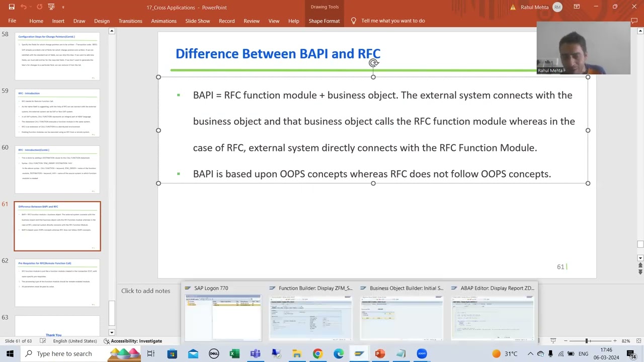Image resolution: width=644 pixels, height=362 pixels.
Task: Click the slide panel scroll down arrow
Action: pos(112,332)
